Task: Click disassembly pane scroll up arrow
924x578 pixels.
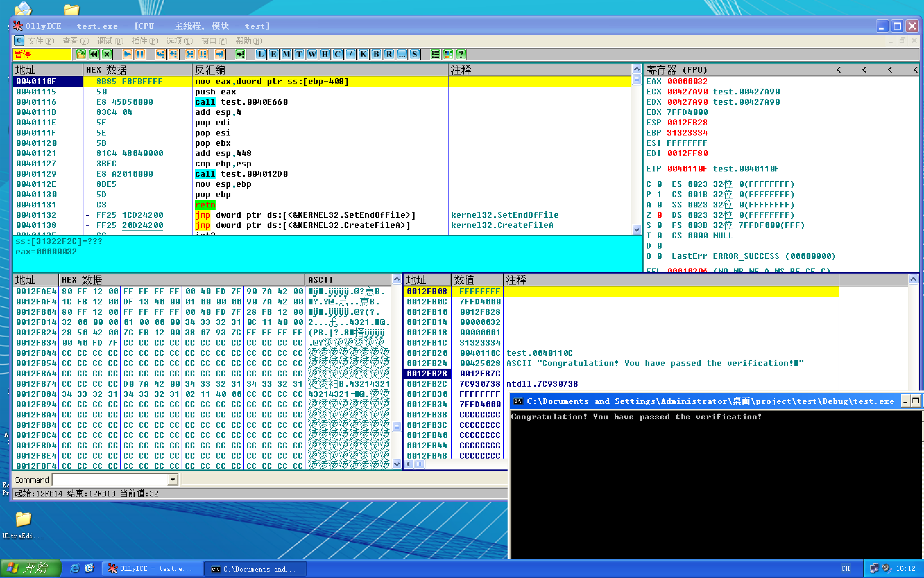Action: 637,70
